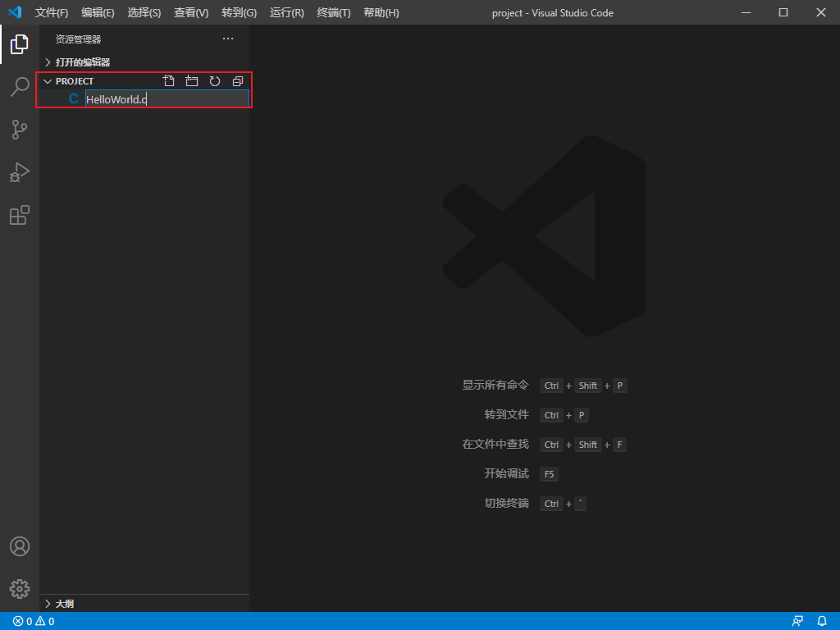Open the 运行(R) menu
This screenshot has height=630, width=840.
pyautogui.click(x=286, y=12)
